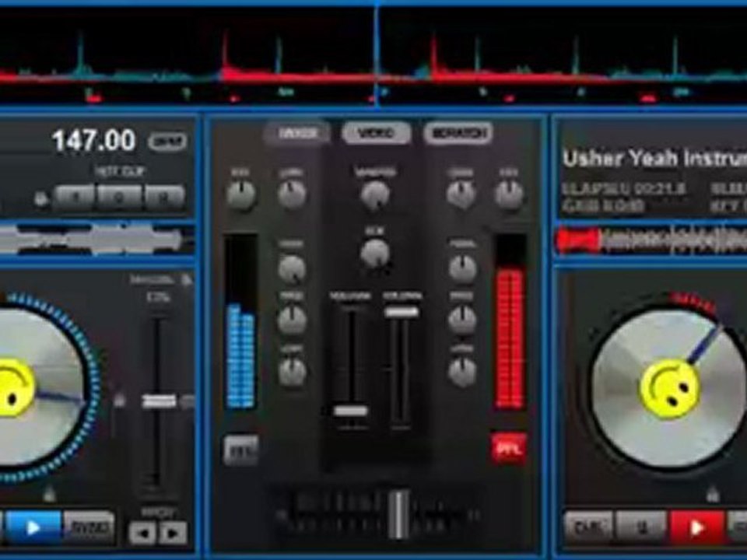This screenshot has height=560, width=747.
Task: Click the far-left key knob in mixer
Action: (241, 194)
